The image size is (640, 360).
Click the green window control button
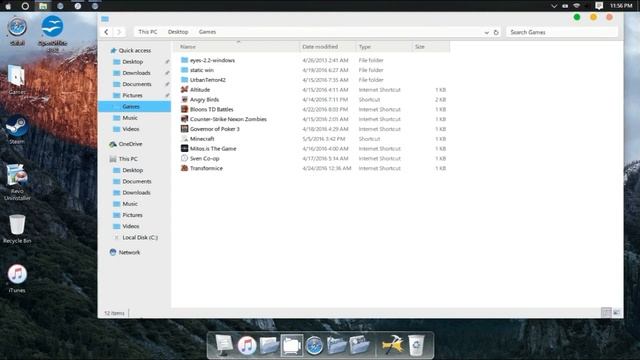(x=577, y=17)
